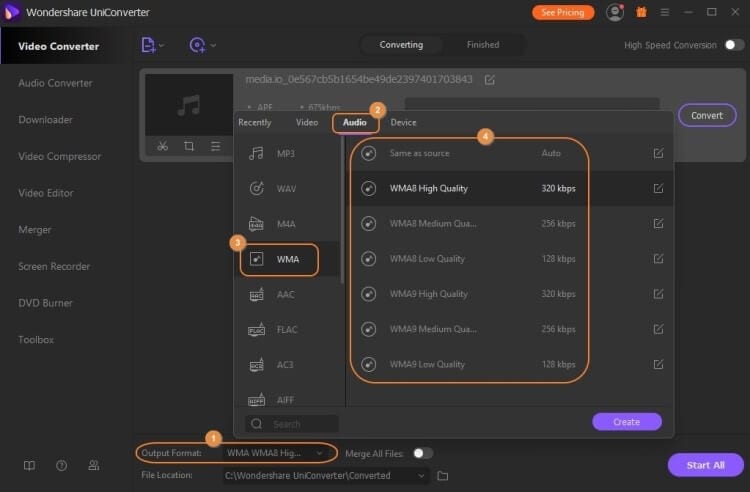Open the trim scissors tool
This screenshot has height=492, width=750.
163,146
